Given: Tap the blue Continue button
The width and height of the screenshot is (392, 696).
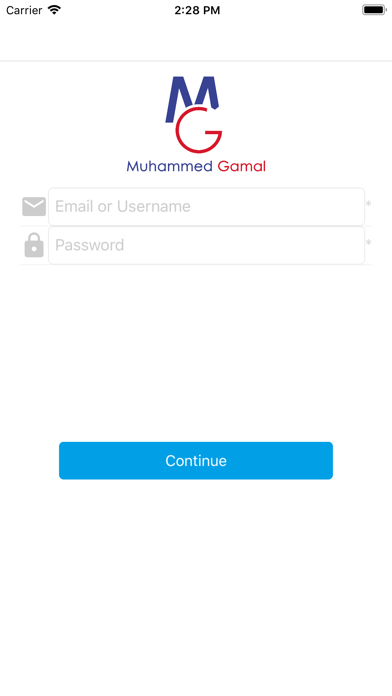Looking at the screenshot, I should [x=196, y=460].
